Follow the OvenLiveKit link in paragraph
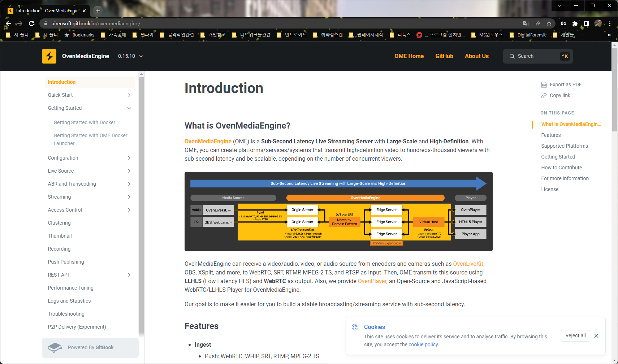The width and height of the screenshot is (618, 364). [x=468, y=264]
